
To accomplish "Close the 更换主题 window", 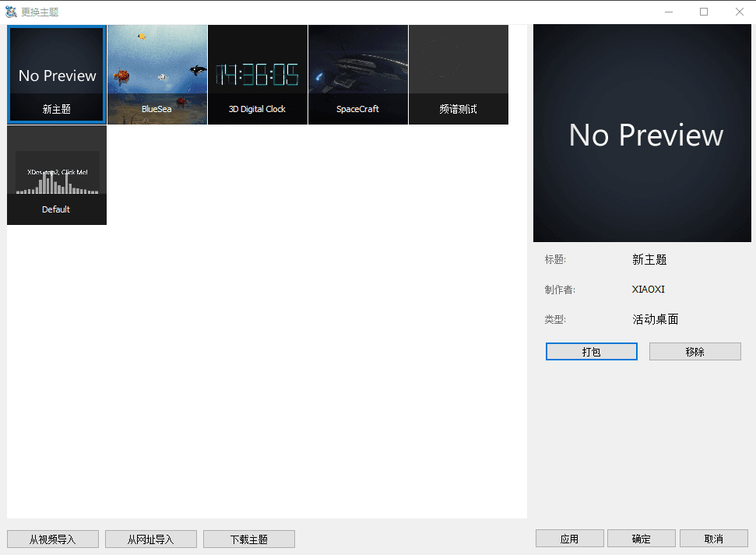I will click(739, 12).
